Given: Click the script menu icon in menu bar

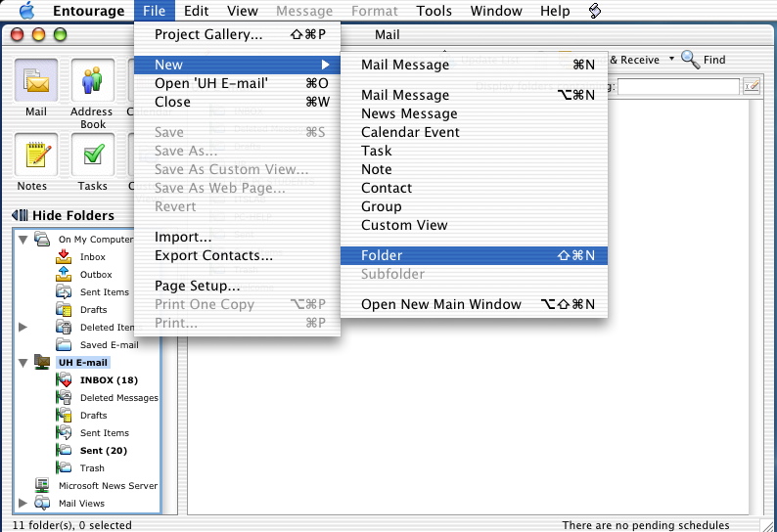Looking at the screenshot, I should click(595, 11).
